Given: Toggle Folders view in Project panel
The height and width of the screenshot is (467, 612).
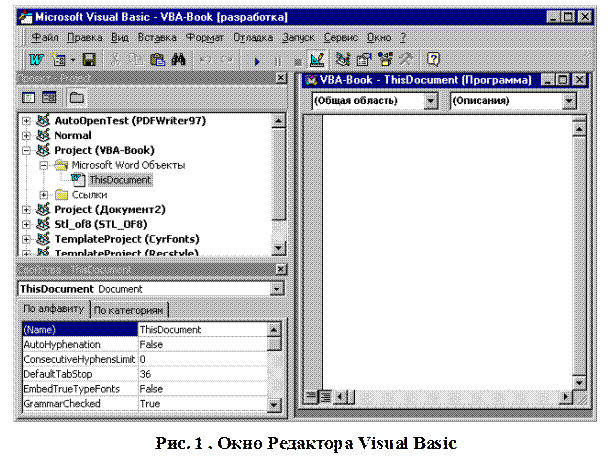Looking at the screenshot, I should [76, 98].
